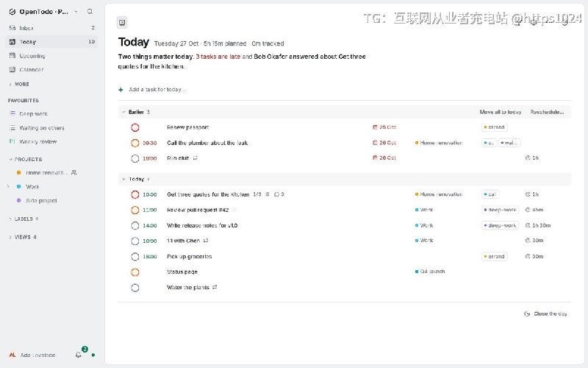Open the Calendar view

[x=51, y=69]
